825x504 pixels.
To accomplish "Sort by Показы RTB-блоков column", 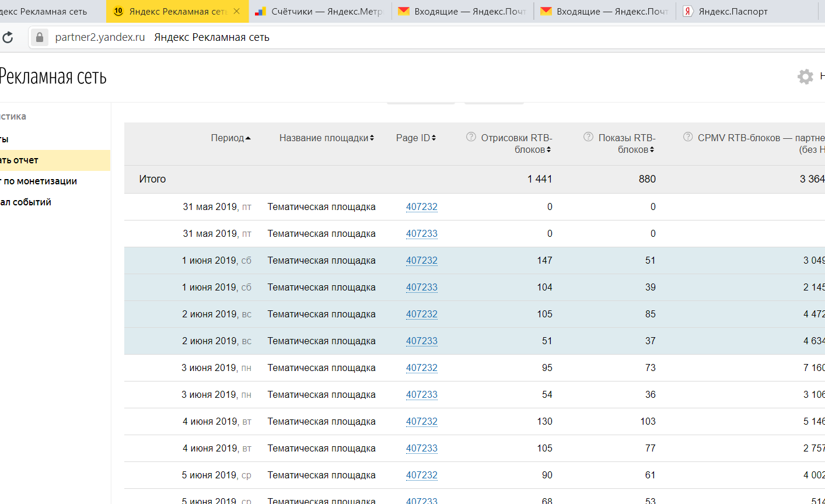I will point(627,144).
